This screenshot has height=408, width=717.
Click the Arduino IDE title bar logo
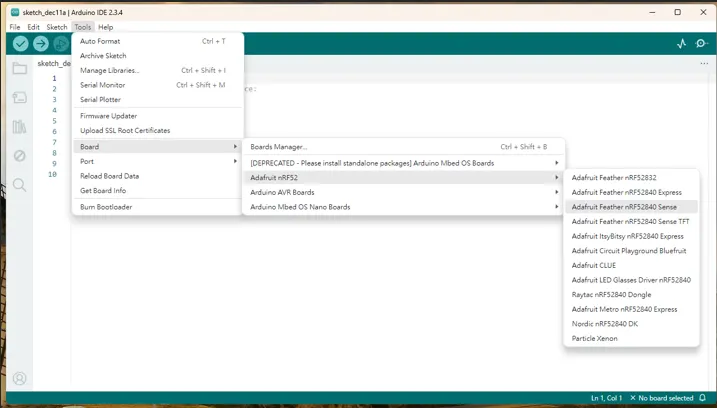point(15,12)
